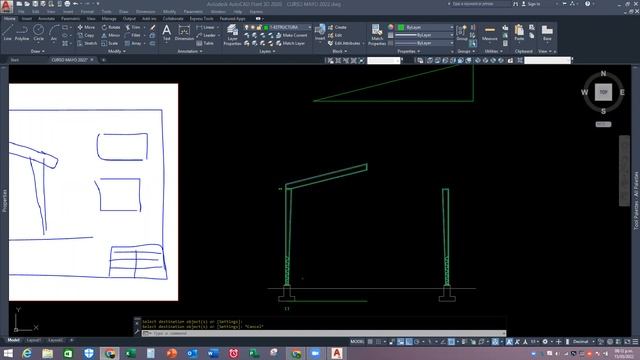Viewport: 640px width, 360px height.
Task: Toggle grid display in status bar
Action: 370,342
